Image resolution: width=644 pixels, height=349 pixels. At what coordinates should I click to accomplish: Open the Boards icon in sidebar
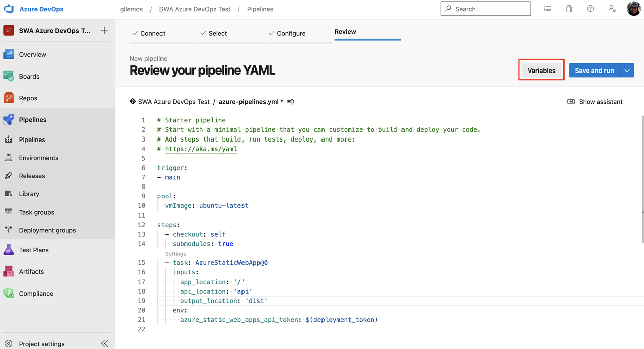tap(9, 76)
